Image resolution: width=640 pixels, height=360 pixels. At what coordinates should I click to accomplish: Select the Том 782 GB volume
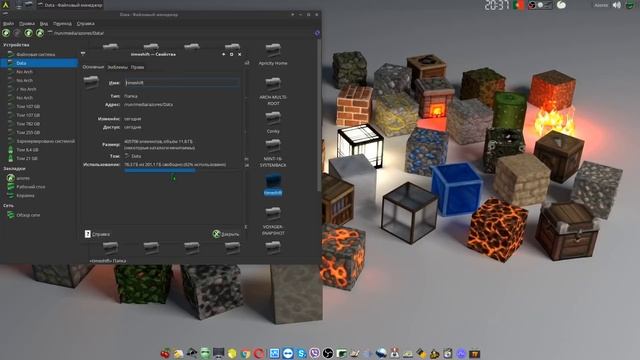click(x=39, y=124)
